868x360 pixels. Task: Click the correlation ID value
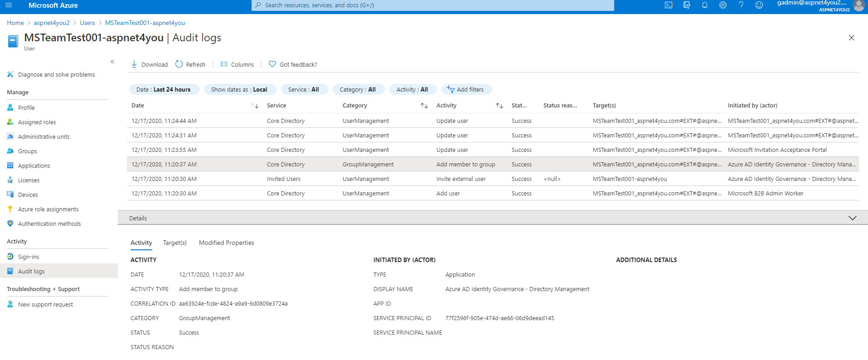pos(233,303)
